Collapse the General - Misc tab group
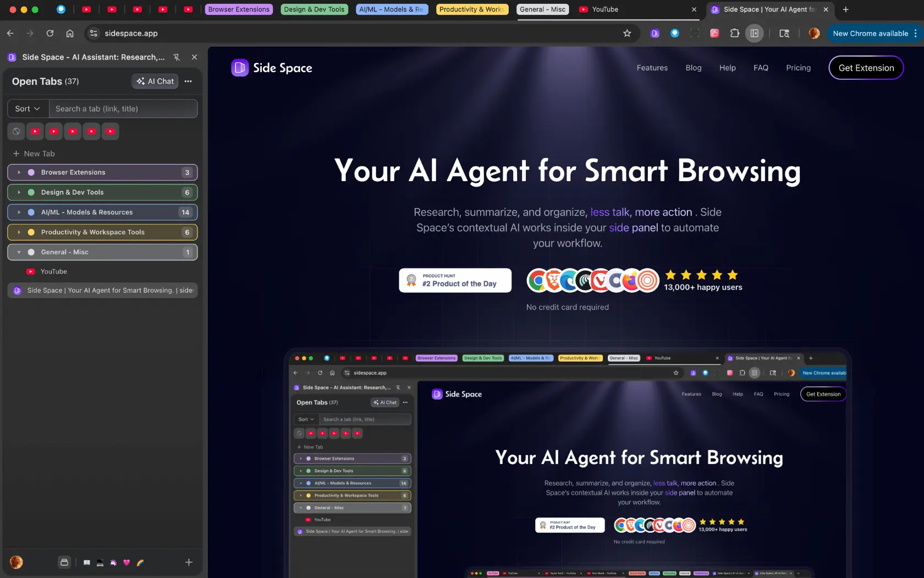 [19, 252]
